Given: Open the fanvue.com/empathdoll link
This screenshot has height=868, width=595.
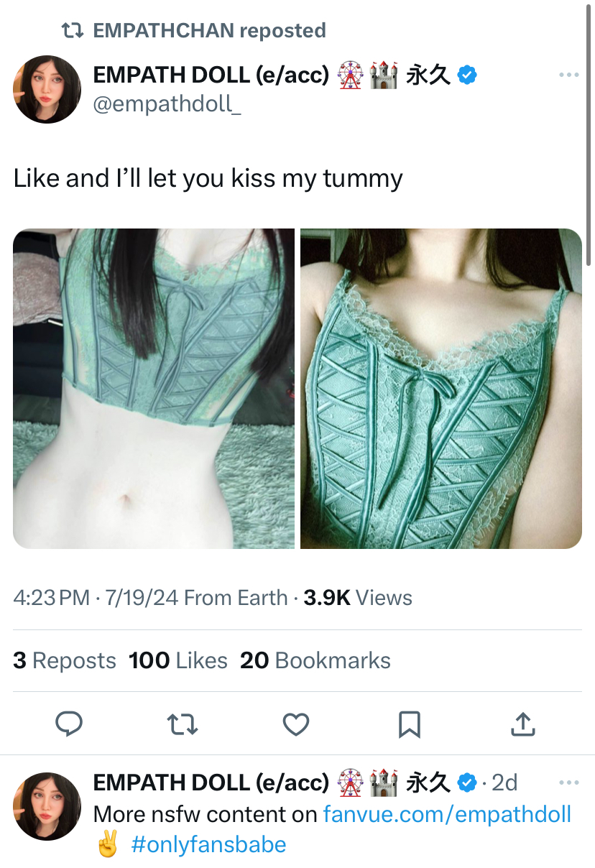Looking at the screenshot, I should click(447, 814).
